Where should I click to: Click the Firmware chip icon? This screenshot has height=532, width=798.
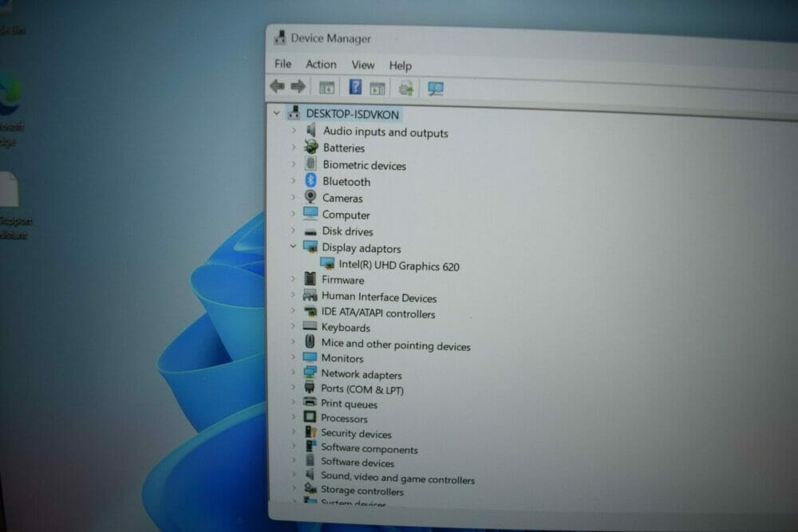[310, 278]
